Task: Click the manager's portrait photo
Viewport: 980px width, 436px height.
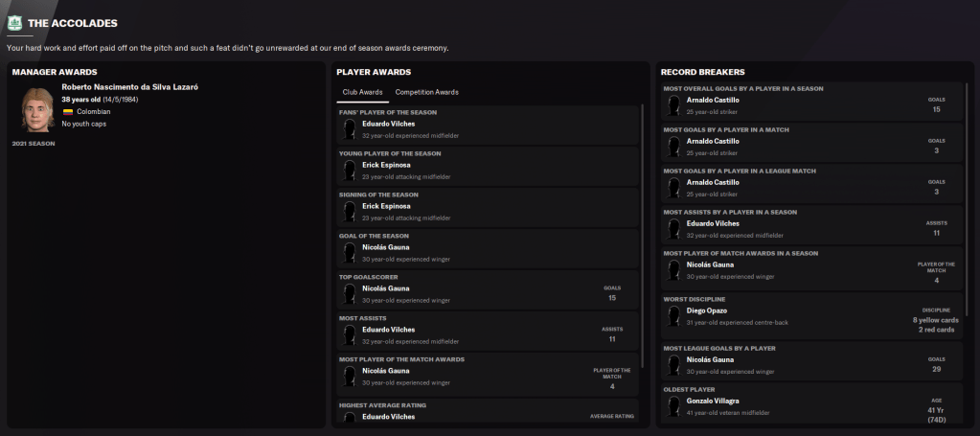Action: (x=38, y=109)
